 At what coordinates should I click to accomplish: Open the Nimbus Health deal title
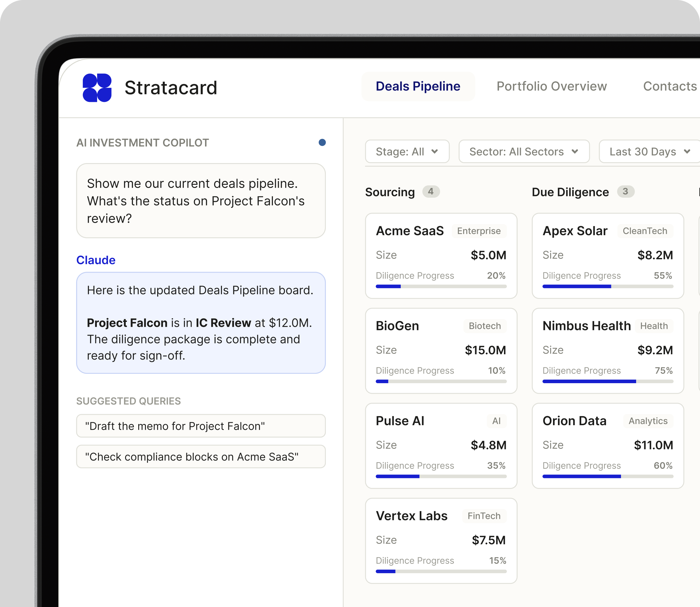tap(587, 325)
